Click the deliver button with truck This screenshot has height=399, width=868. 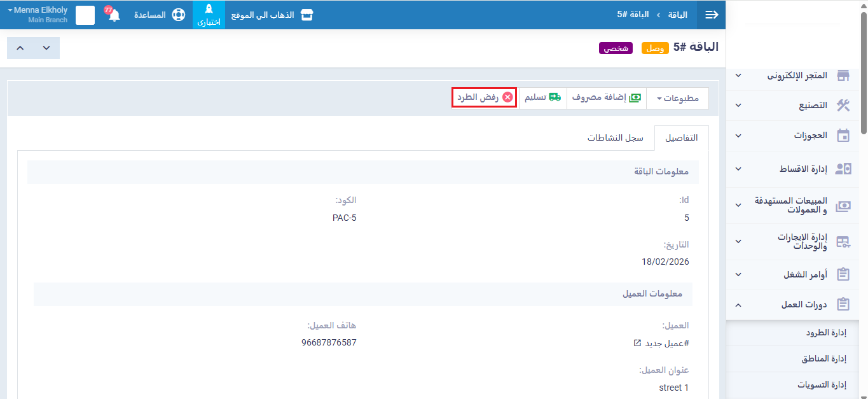click(542, 98)
